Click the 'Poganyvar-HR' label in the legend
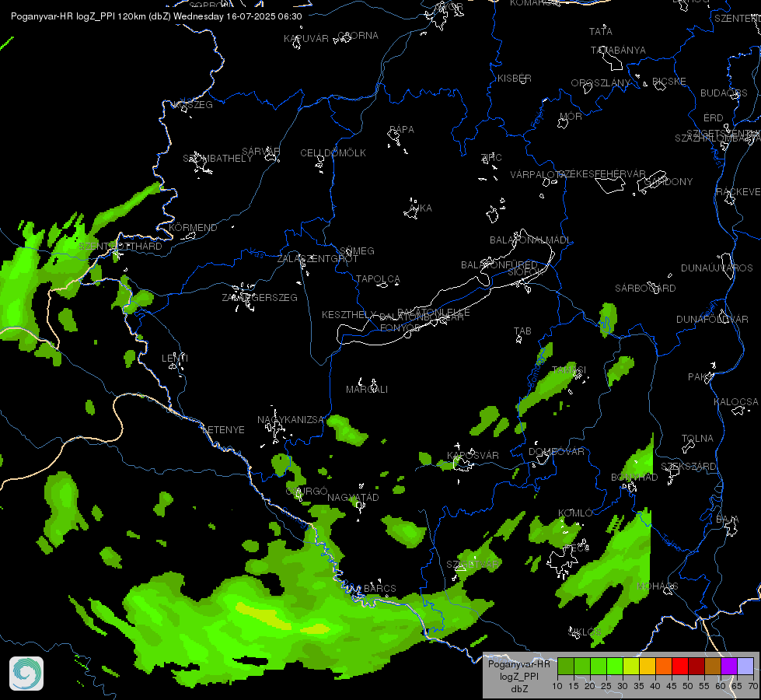761x700 pixels. point(518,664)
